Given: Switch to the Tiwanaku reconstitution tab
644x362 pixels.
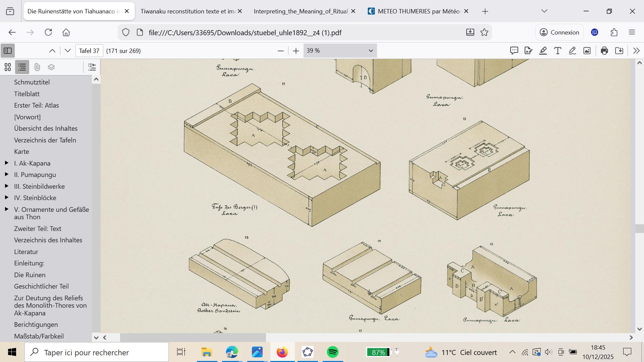Looking at the screenshot, I should pyautogui.click(x=188, y=11).
